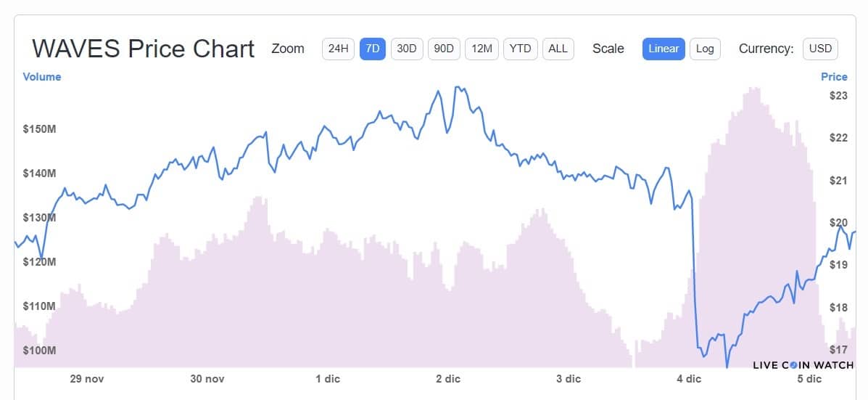This screenshot has width=868, height=400.
Task: Click the Live Coin Watch logo
Action: coord(803,365)
